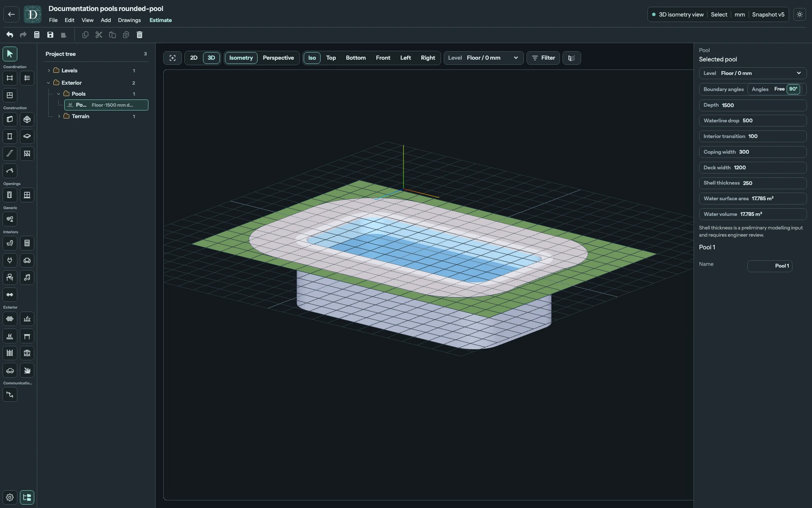812x508 pixels.
Task: Select the bathtub tool under Interiors
Action: [10, 243]
